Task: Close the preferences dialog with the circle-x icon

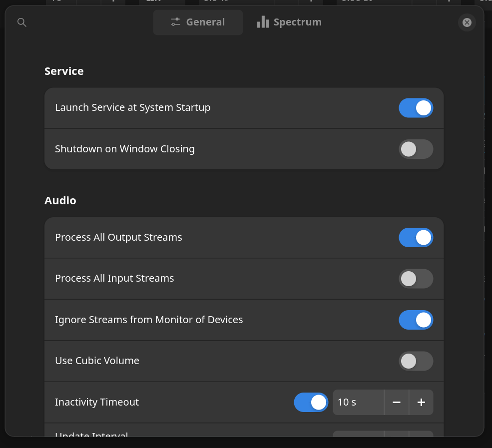Action: [467, 22]
